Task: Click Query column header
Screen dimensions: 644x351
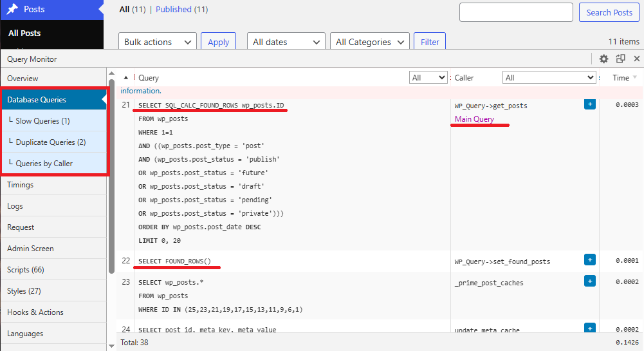Action: tap(148, 78)
